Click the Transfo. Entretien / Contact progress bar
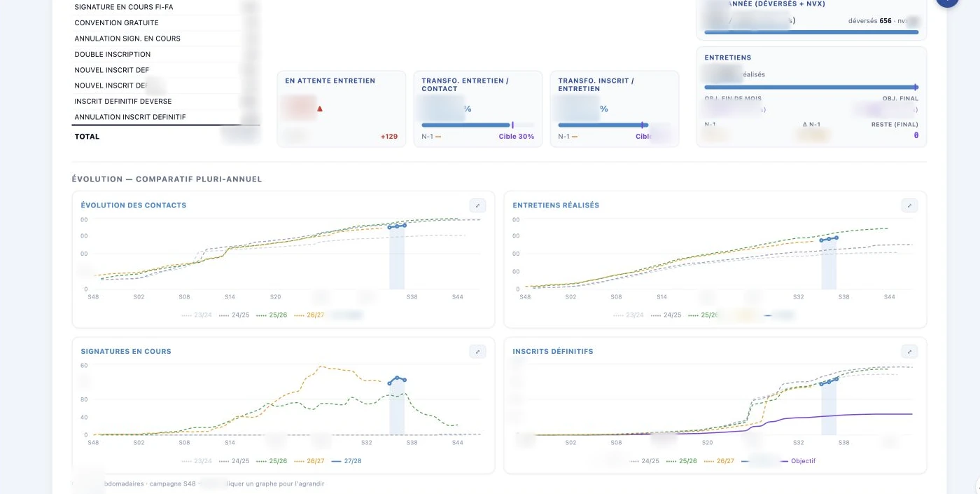 [x=477, y=125]
